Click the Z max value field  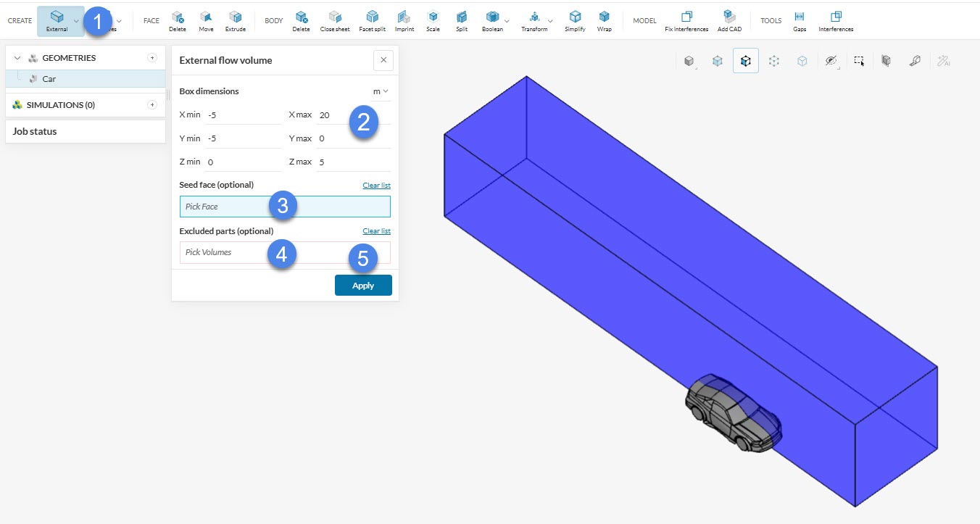[352, 162]
